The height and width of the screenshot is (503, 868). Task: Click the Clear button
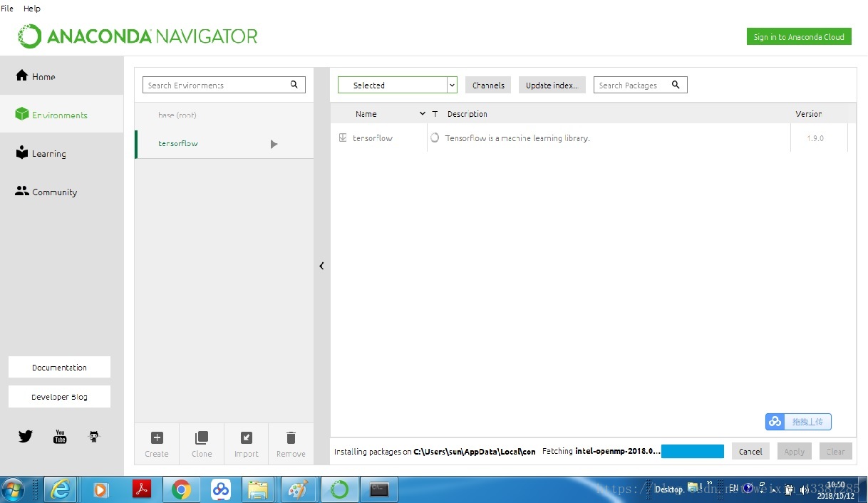tap(835, 451)
